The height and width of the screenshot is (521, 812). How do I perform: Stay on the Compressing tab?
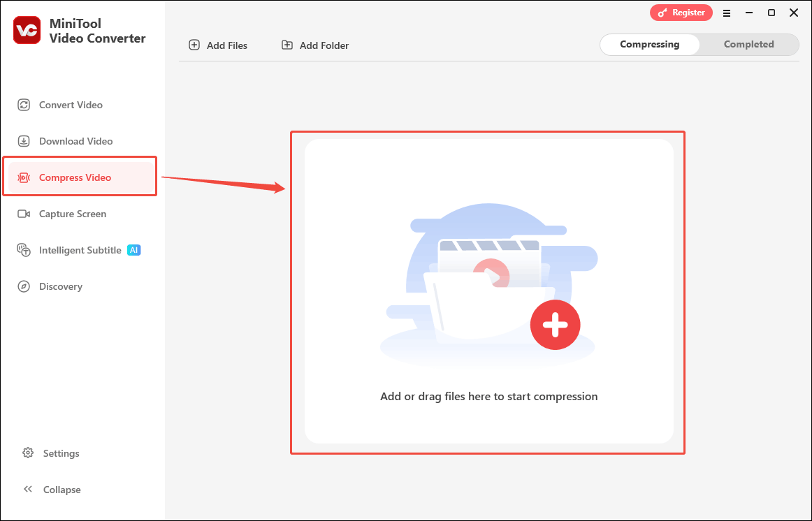click(649, 44)
